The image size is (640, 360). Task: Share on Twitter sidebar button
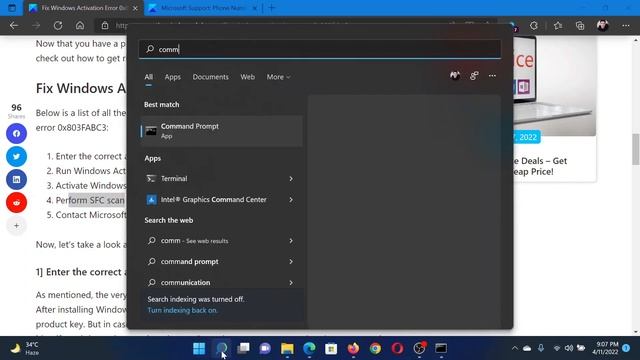16,156
